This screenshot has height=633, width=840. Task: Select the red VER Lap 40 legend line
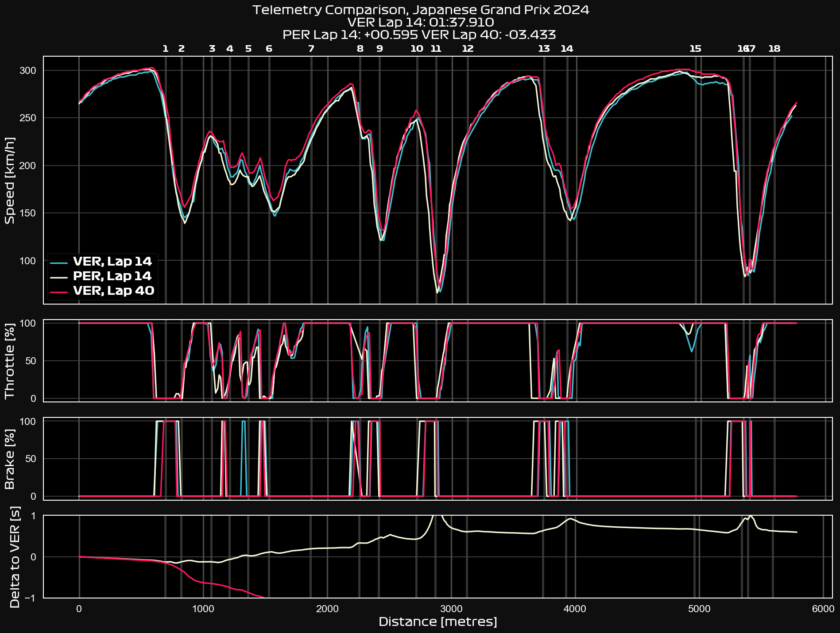pos(59,291)
